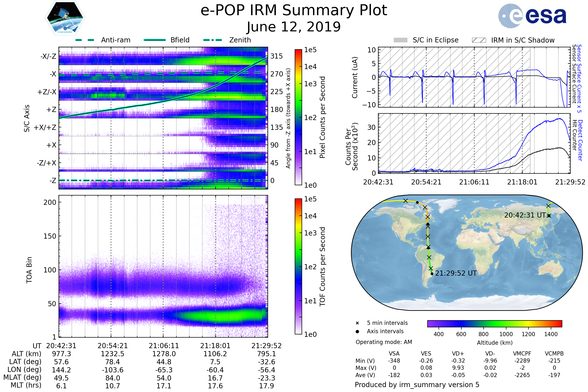The width and height of the screenshot is (588, 392).
Task: Click the Operating mode: AM text
Action: 383,342
